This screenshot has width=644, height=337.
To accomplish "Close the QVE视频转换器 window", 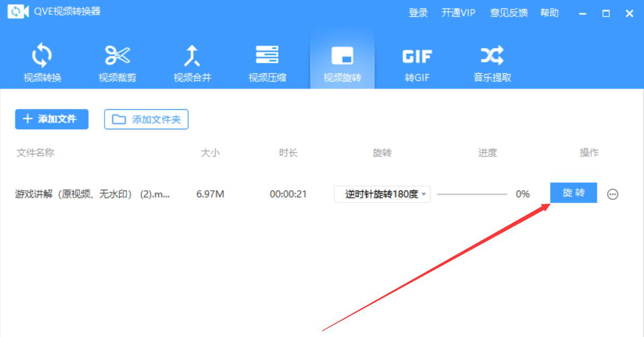I will click(629, 14).
